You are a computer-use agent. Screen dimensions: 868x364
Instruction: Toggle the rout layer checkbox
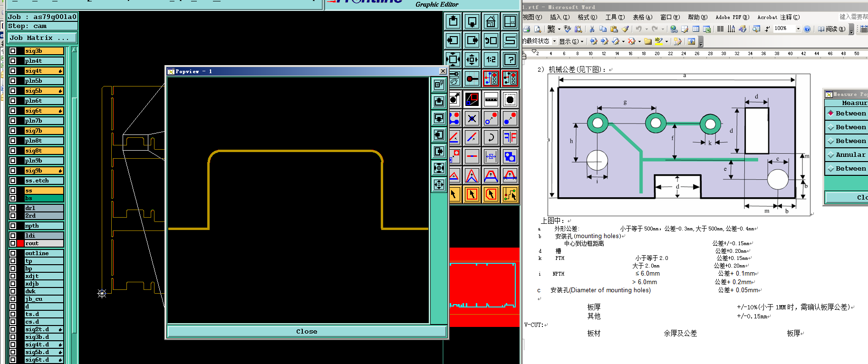tap(13, 243)
